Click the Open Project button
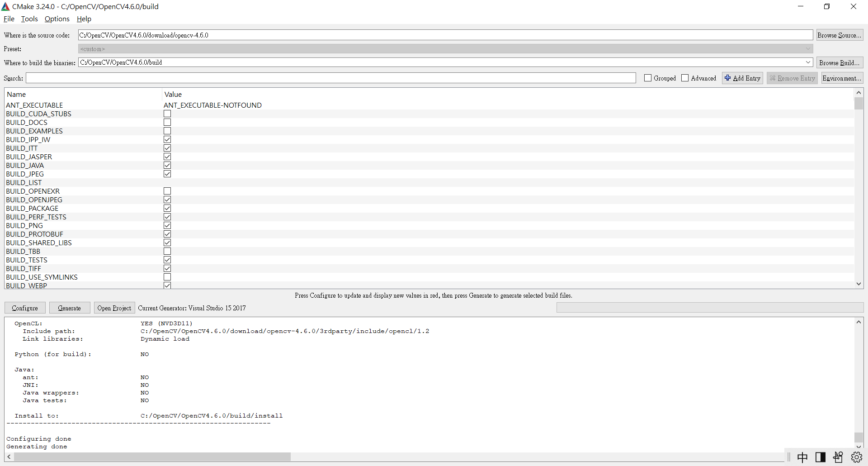Screen dimensions: 868x466 coord(114,308)
